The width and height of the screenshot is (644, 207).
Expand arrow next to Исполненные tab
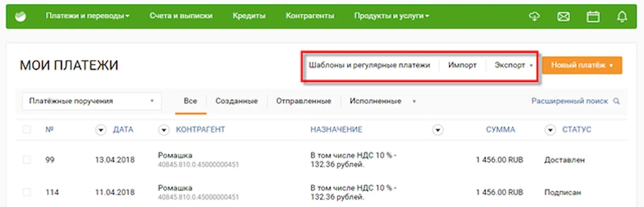(414, 102)
